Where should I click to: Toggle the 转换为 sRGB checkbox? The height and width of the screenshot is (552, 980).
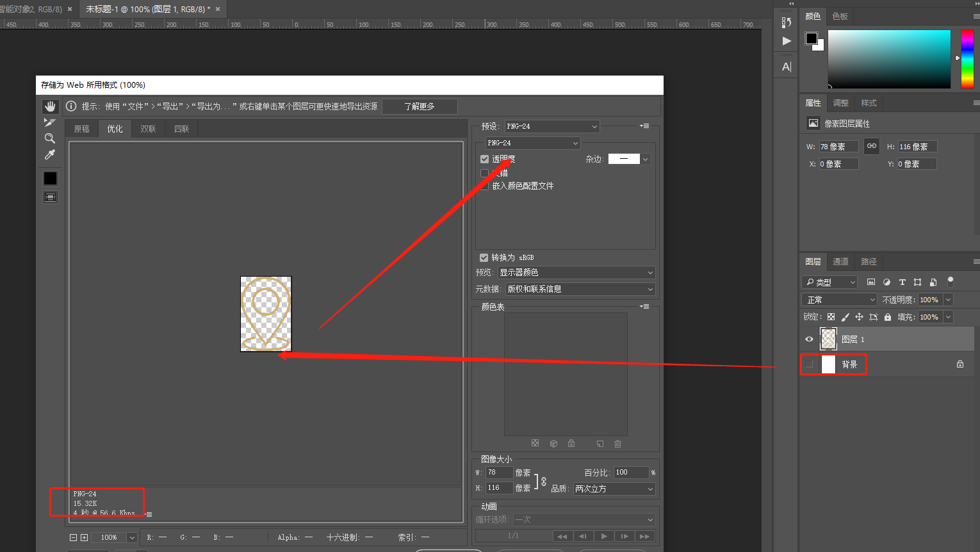(484, 257)
